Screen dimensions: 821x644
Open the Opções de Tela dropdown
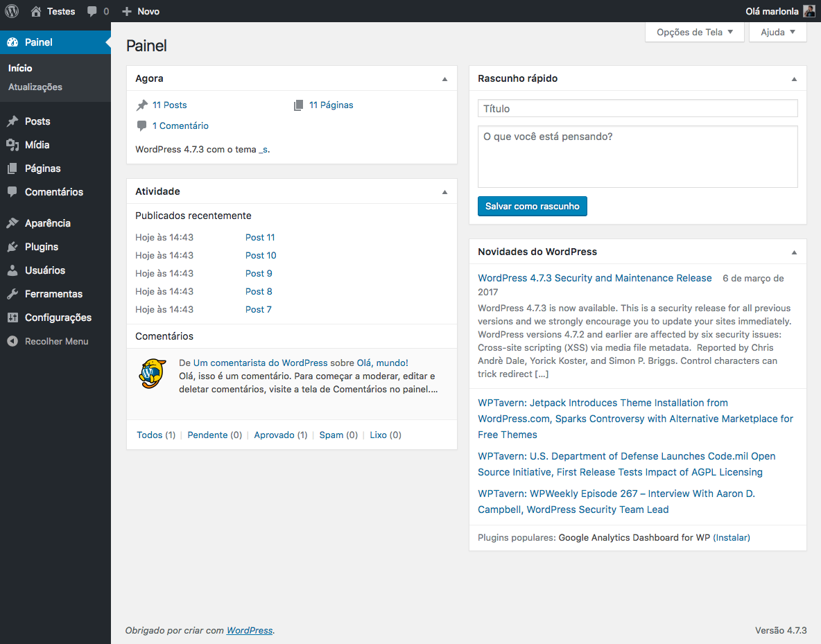coord(694,32)
